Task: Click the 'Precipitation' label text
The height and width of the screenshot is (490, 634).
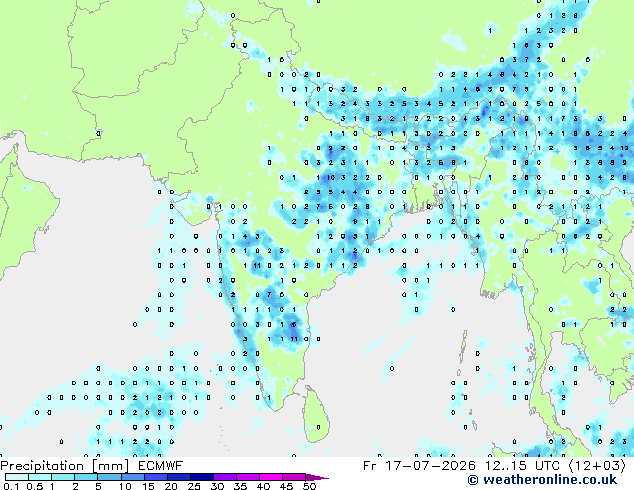Action: pyautogui.click(x=42, y=466)
